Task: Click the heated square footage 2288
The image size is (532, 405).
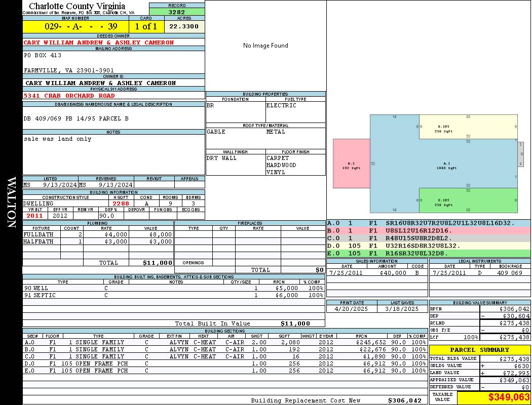Action: [121, 204]
